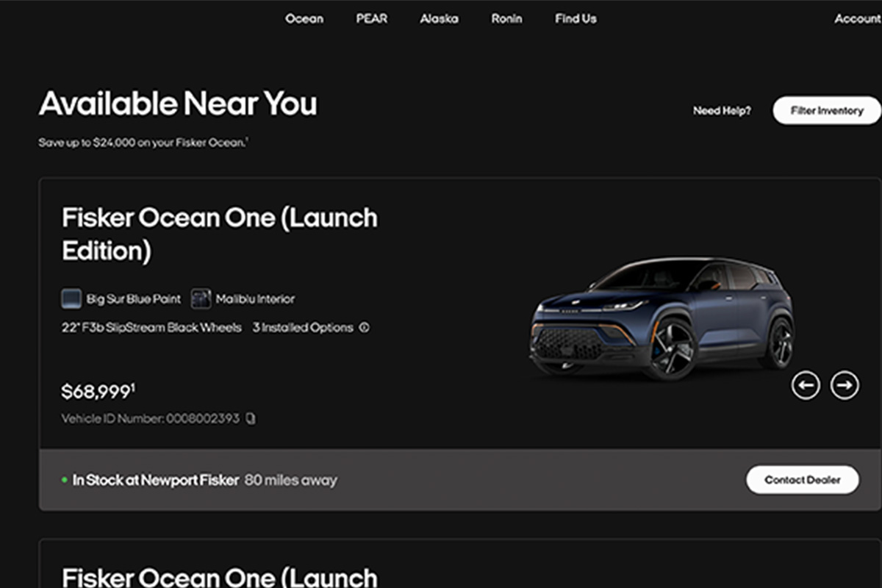Screen dimensions: 882x588
Task: Click 22" F3b SlipStream Black Wheels text
Action: (151, 328)
